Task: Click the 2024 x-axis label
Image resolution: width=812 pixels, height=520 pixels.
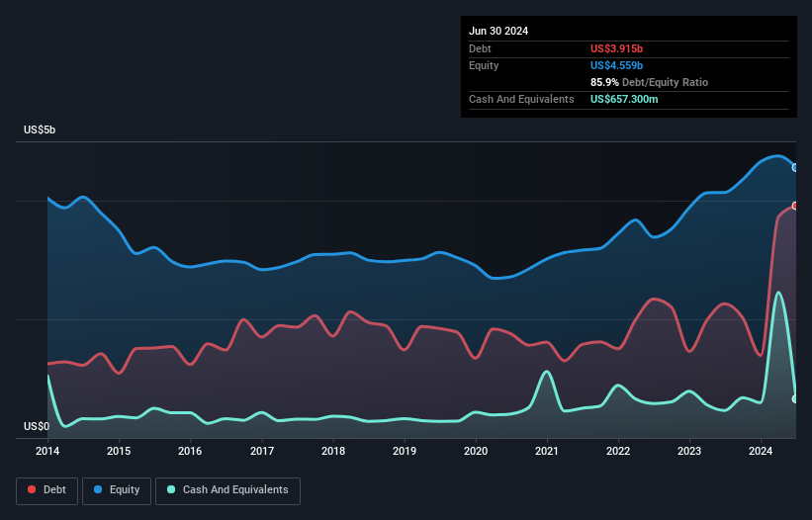Action: pyautogui.click(x=761, y=451)
